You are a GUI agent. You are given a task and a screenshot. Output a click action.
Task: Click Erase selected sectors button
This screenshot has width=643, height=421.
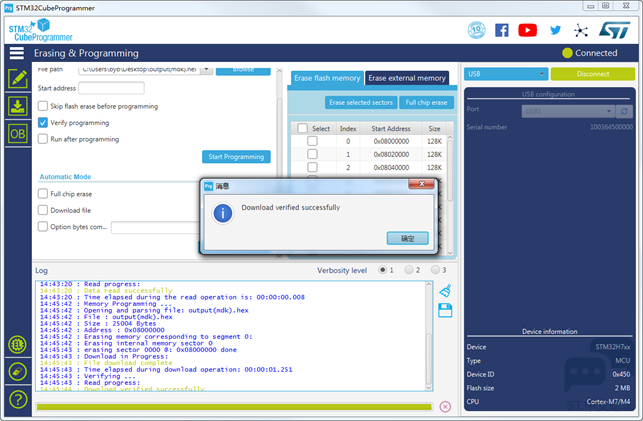coord(361,102)
